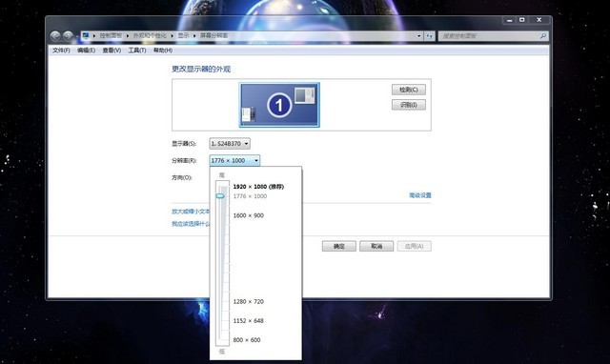Viewport: 610px width, 364px height.
Task: Minimize the display settings window
Action: [x=510, y=20]
